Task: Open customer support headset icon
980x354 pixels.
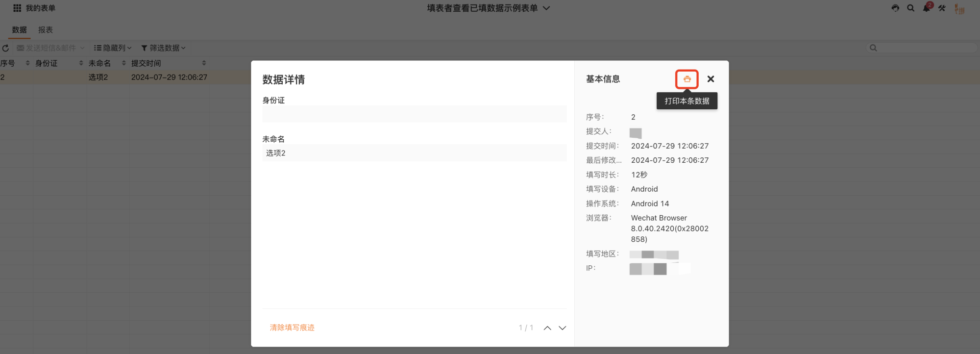Action: tap(895, 8)
